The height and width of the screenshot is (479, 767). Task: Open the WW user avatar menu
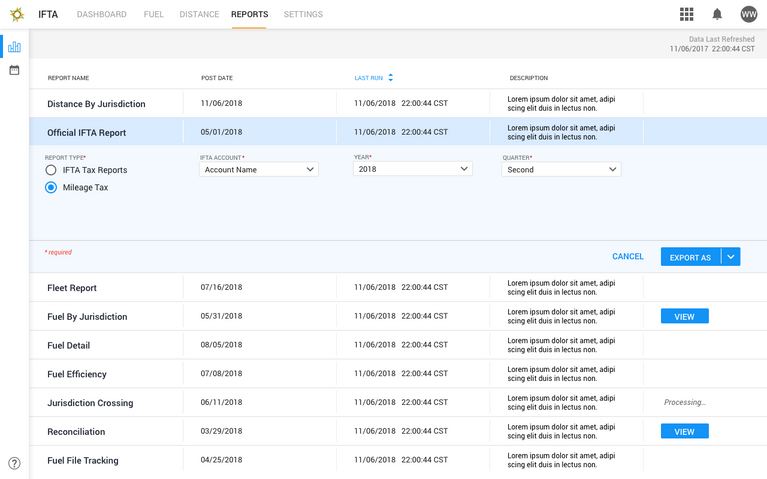749,14
